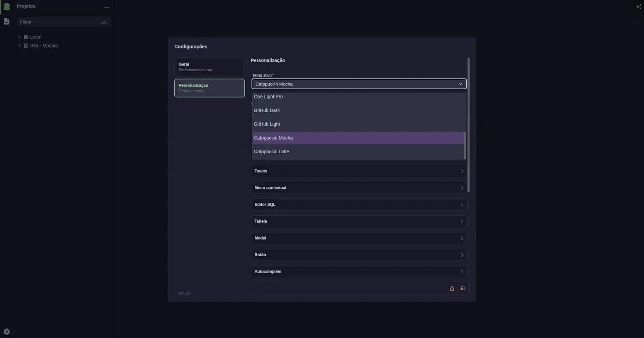Image resolution: width=644 pixels, height=338 pixels.
Task: Select Catppuccin Mocha theme option
Action: [358, 138]
